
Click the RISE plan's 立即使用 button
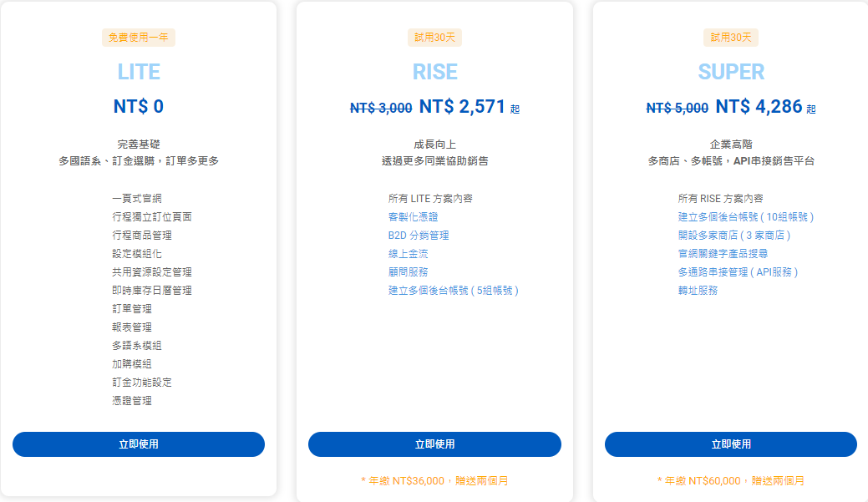(434, 444)
